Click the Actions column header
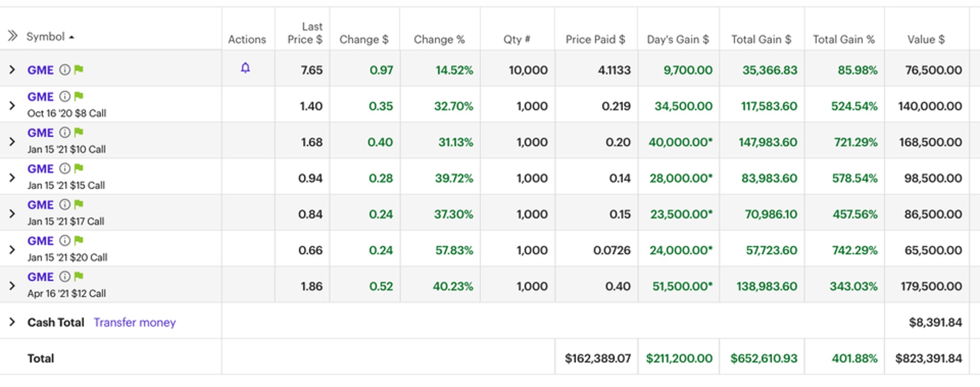Image resolution: width=980 pixels, height=387 pixels. coord(247,39)
